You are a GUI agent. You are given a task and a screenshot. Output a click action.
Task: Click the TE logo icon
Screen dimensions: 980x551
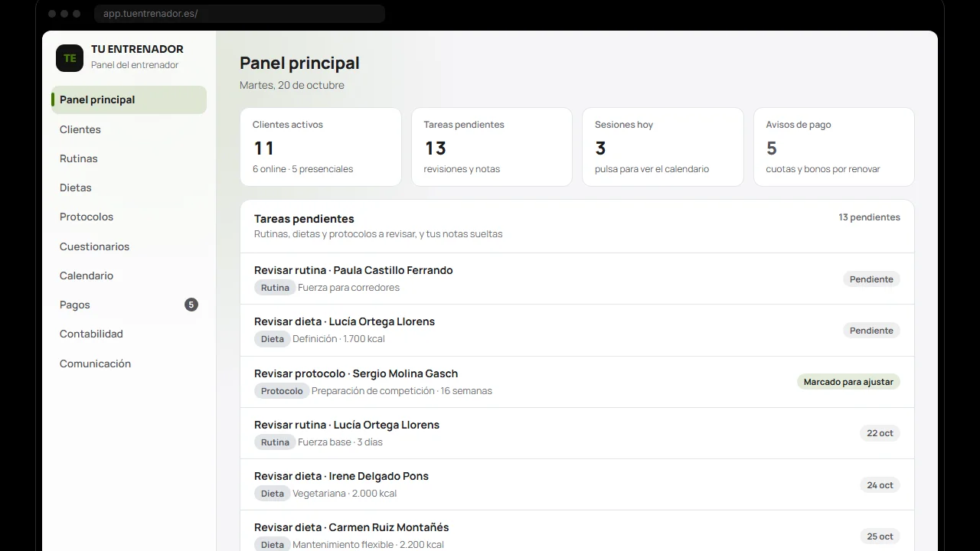click(x=70, y=58)
